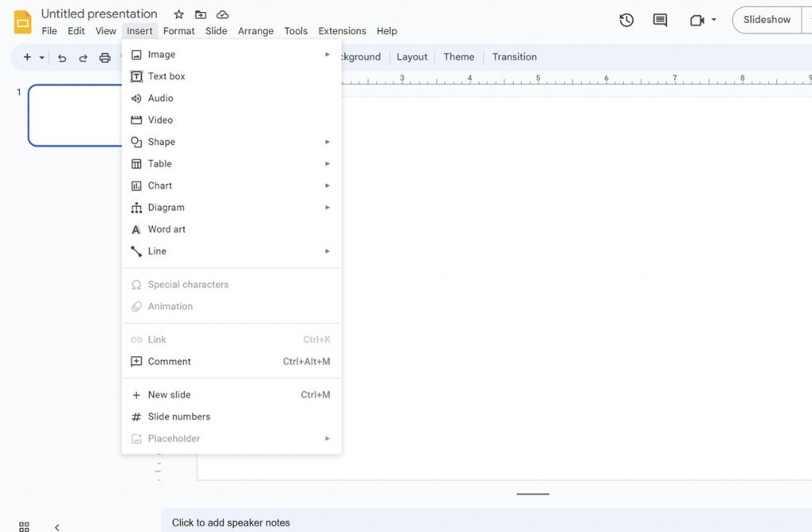Click the Slide numbers hash icon
The width and height of the screenshot is (812, 532).
[x=136, y=416]
